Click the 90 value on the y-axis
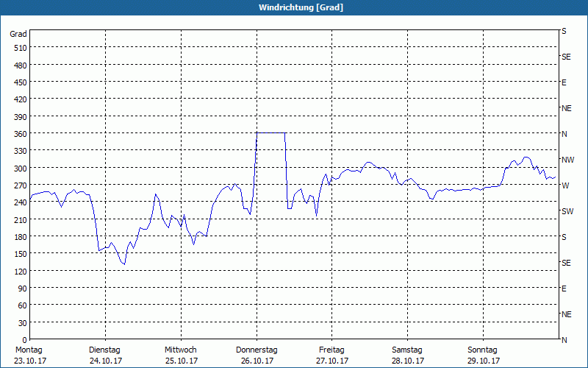Screen dimensions: 588x368 coord(22,289)
